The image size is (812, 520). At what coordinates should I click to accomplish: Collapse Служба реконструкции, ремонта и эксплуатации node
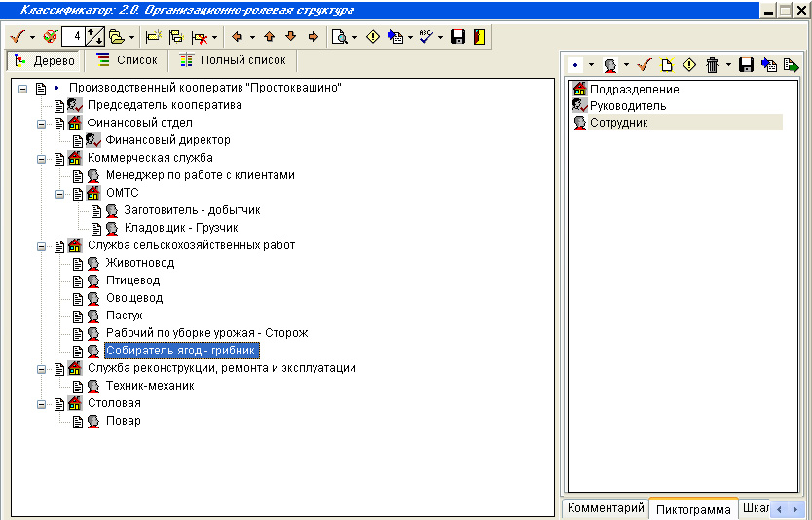(x=42, y=369)
